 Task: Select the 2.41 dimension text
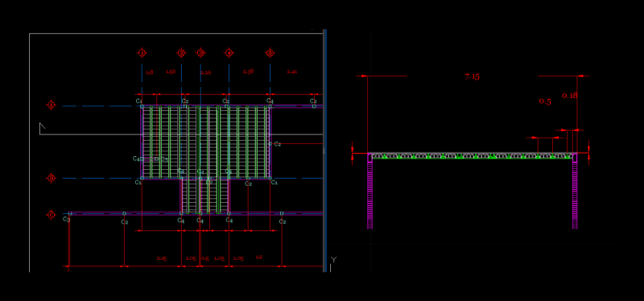coord(292,72)
